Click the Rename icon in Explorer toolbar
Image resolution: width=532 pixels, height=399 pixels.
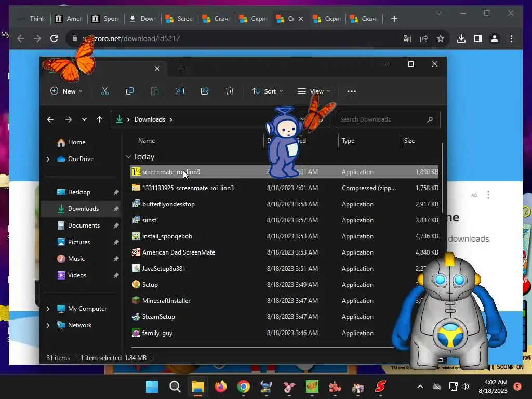(179, 91)
